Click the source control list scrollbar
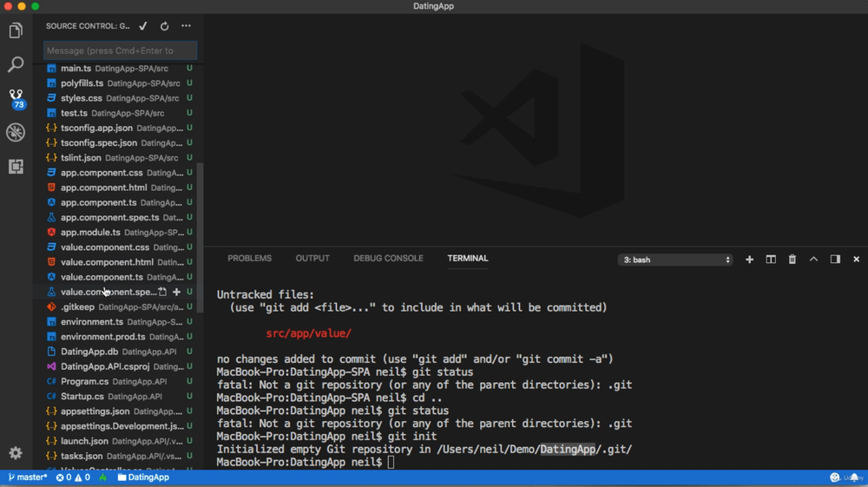 [x=201, y=238]
